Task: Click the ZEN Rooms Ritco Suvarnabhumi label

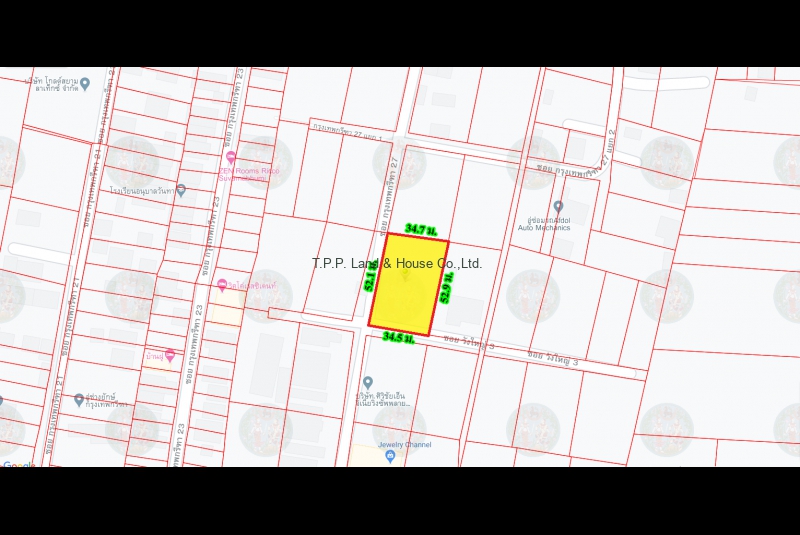Action: point(249,174)
